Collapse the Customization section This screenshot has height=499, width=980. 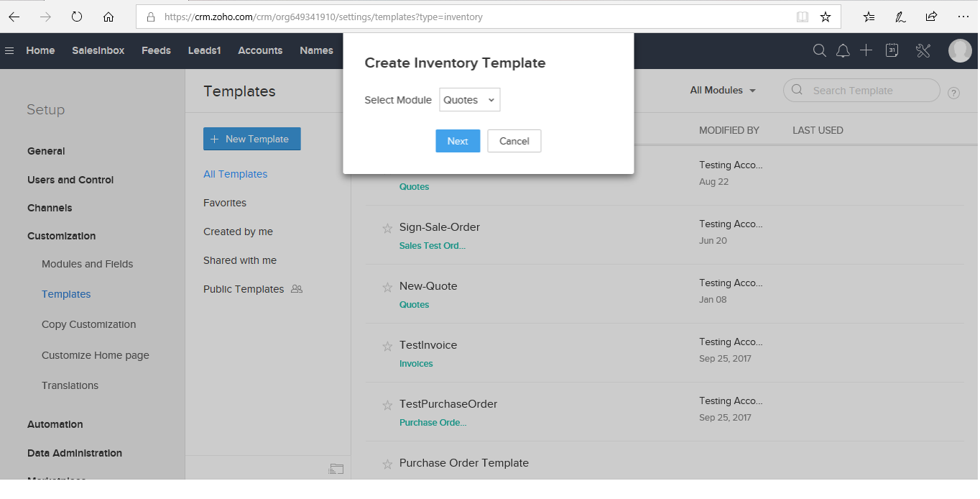pyautogui.click(x=62, y=236)
